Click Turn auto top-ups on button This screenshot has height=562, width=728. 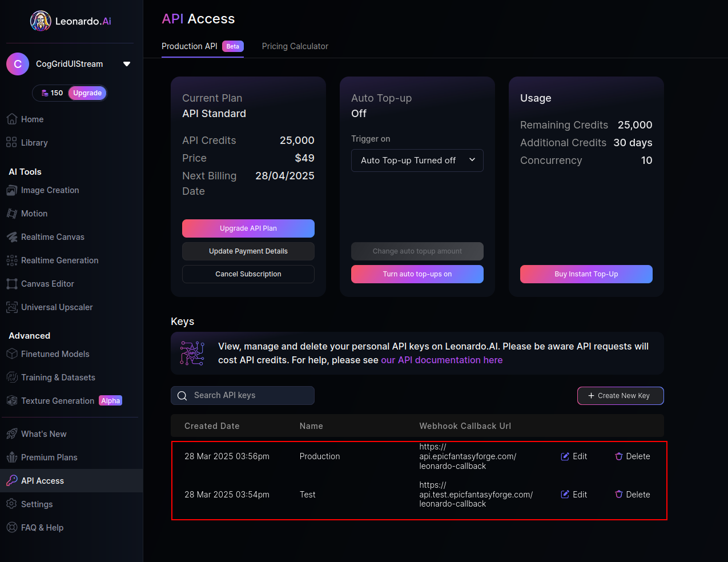[x=417, y=274]
